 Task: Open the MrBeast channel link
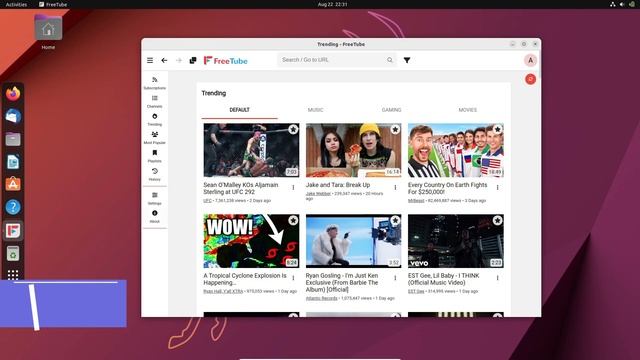[416, 201]
